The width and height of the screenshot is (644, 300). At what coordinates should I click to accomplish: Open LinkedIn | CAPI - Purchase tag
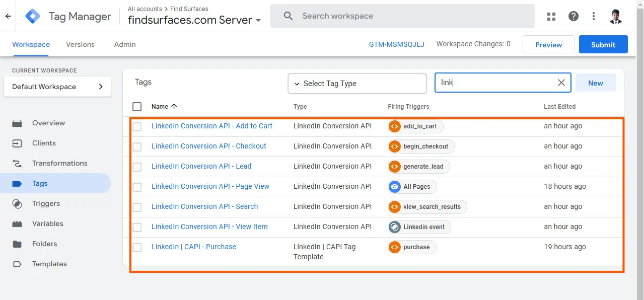click(x=194, y=247)
